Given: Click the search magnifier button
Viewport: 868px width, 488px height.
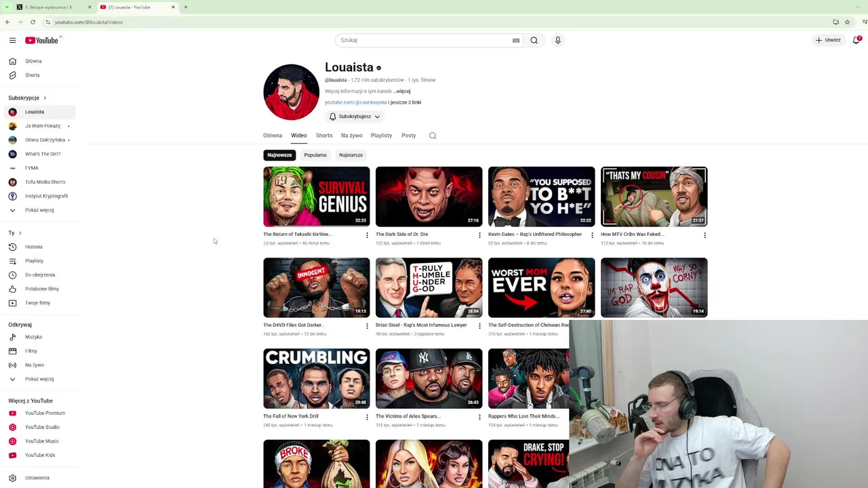Looking at the screenshot, I should (x=534, y=40).
